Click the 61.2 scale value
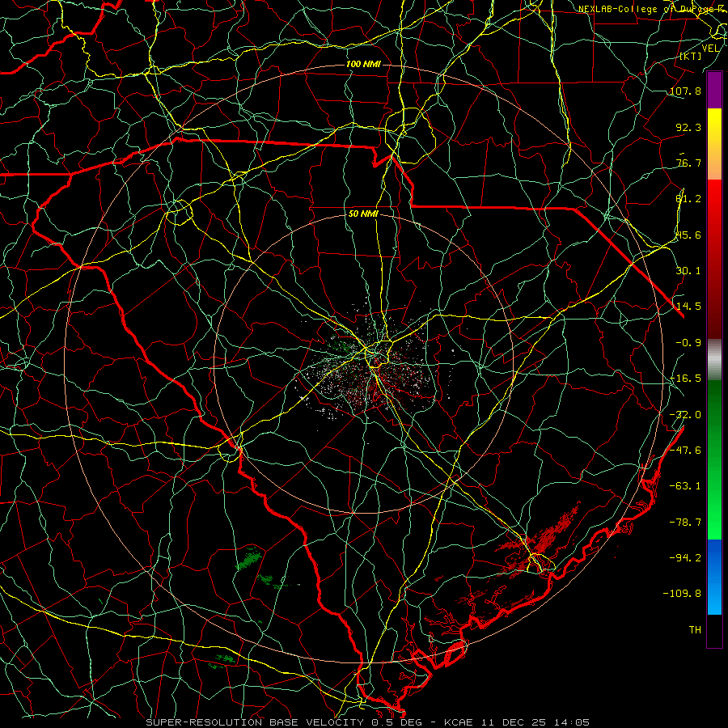The height and width of the screenshot is (728, 728). 688,199
